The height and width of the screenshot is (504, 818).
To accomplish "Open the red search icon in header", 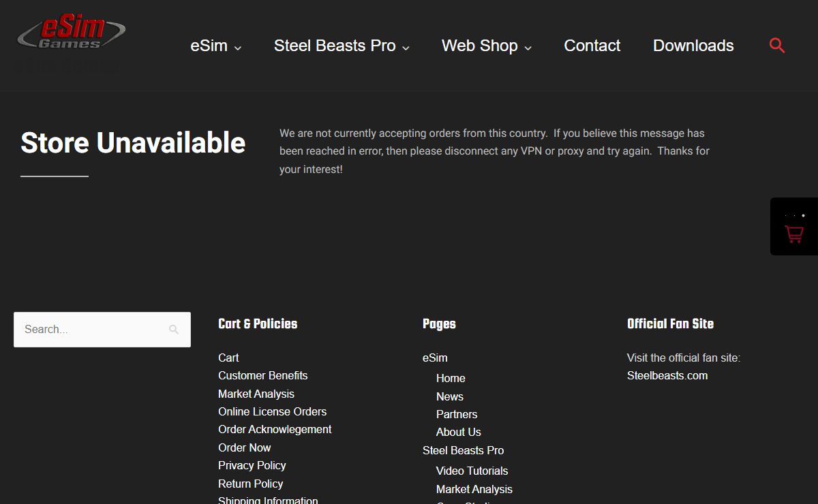I will pos(777,46).
